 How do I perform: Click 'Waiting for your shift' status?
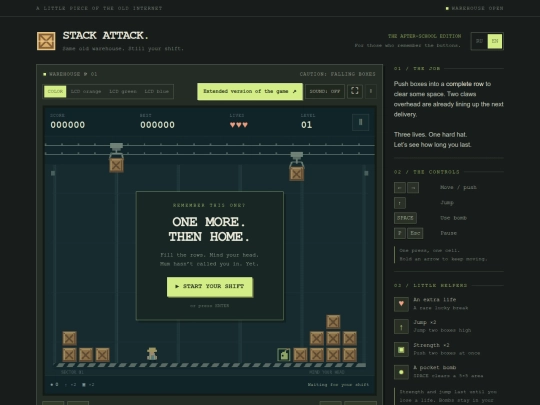click(338, 385)
